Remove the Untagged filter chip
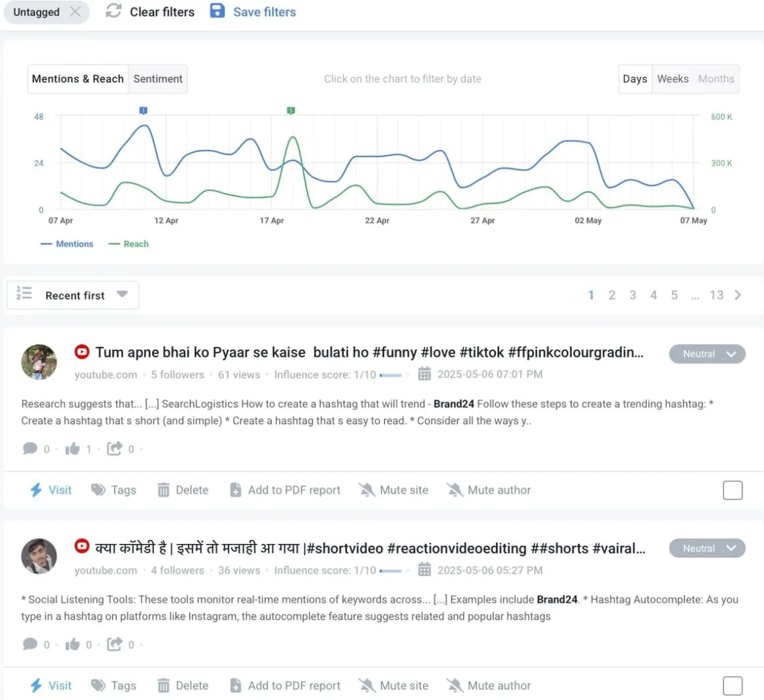 (x=75, y=11)
